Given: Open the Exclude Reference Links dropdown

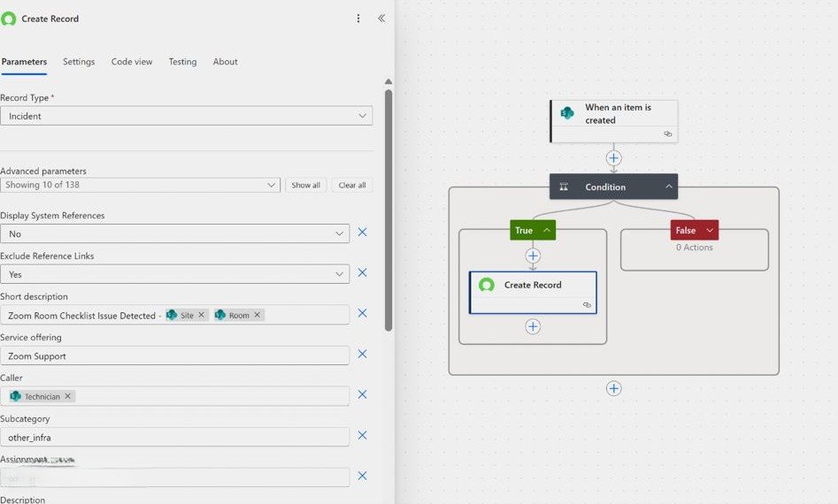Looking at the screenshot, I should pyautogui.click(x=174, y=274).
